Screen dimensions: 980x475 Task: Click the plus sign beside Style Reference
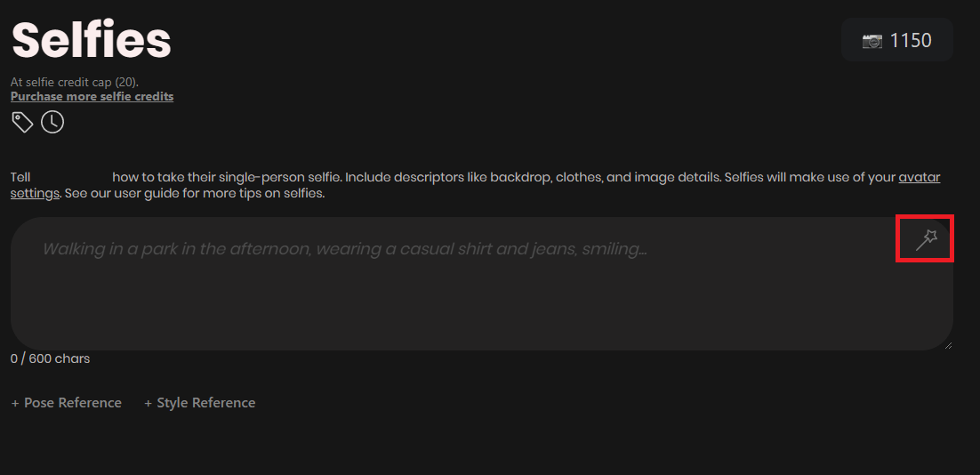click(x=149, y=403)
